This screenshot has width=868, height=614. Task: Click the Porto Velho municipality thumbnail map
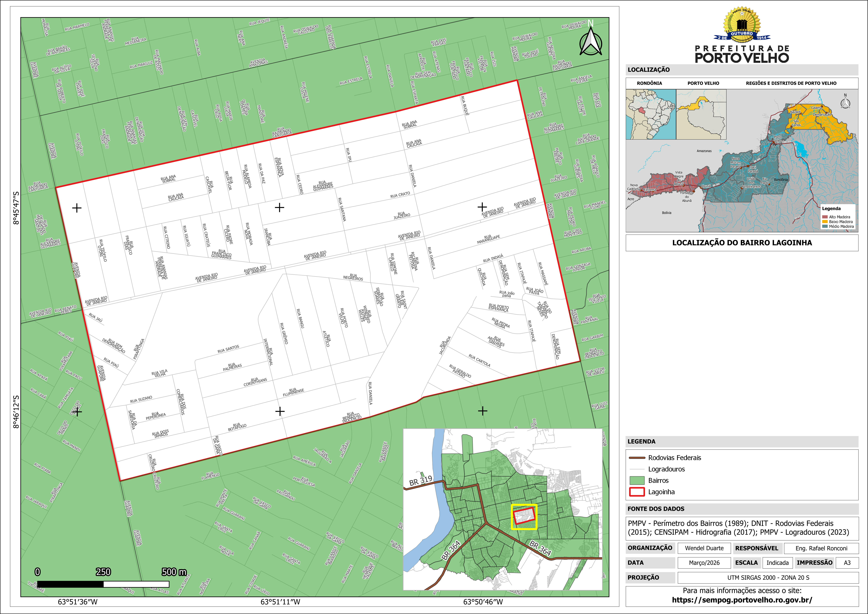tap(701, 114)
